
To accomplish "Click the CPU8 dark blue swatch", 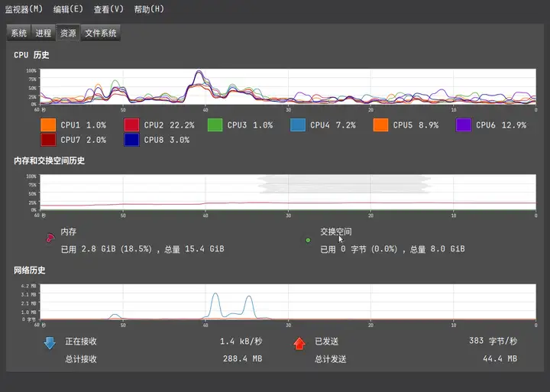I will 131,140.
